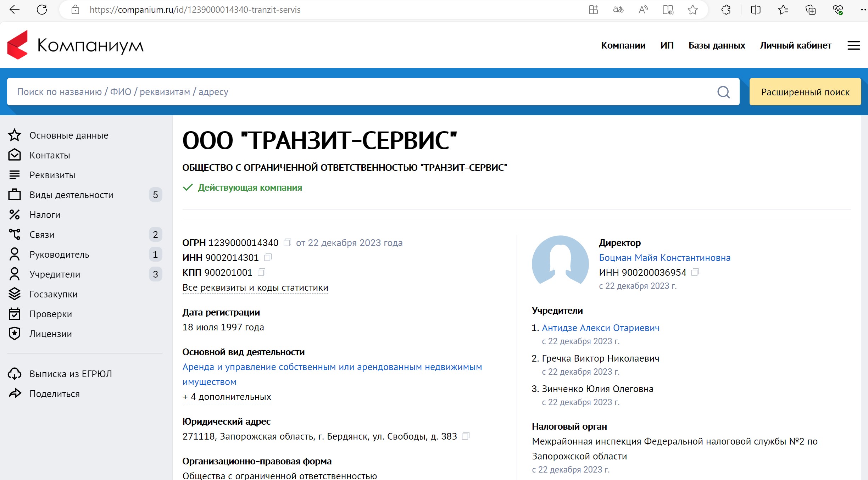Open Аренда и управление недвижимым имуществом link
The height and width of the screenshot is (480, 868).
point(332,374)
